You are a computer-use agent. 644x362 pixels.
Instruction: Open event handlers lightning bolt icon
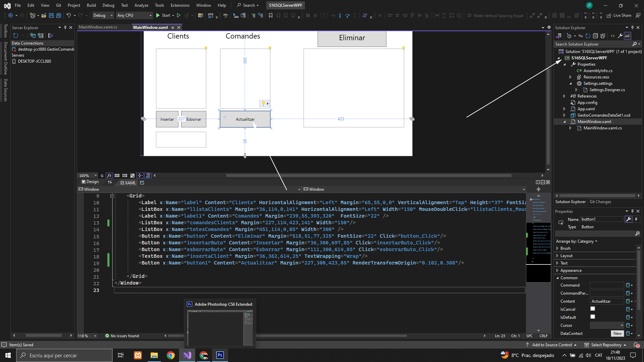point(636,219)
